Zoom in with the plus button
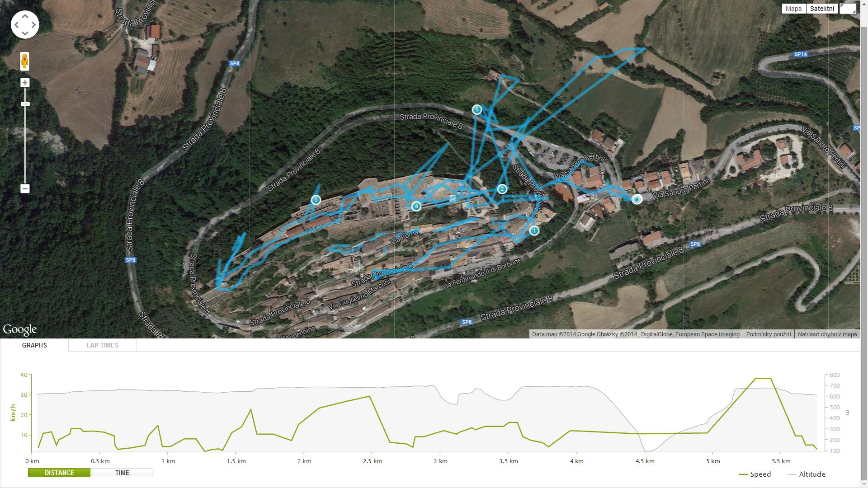The image size is (868, 488). (x=25, y=83)
